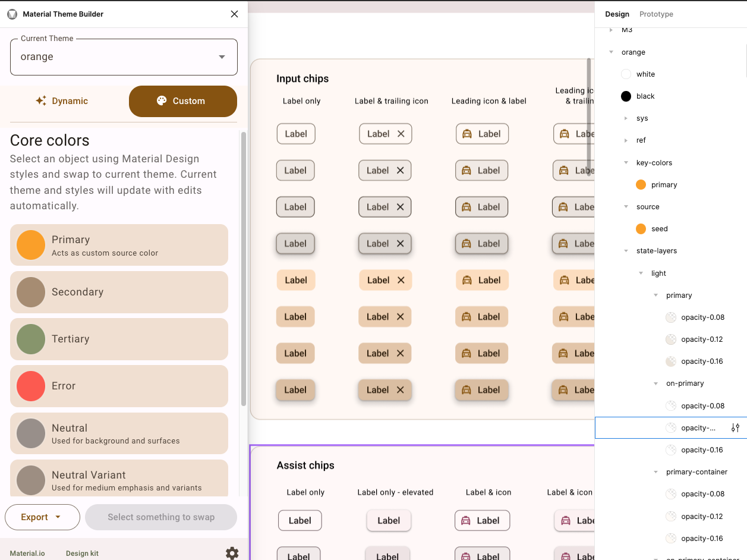
Task: Click the sparkle icon on the Dynamic option
Action: click(x=40, y=101)
